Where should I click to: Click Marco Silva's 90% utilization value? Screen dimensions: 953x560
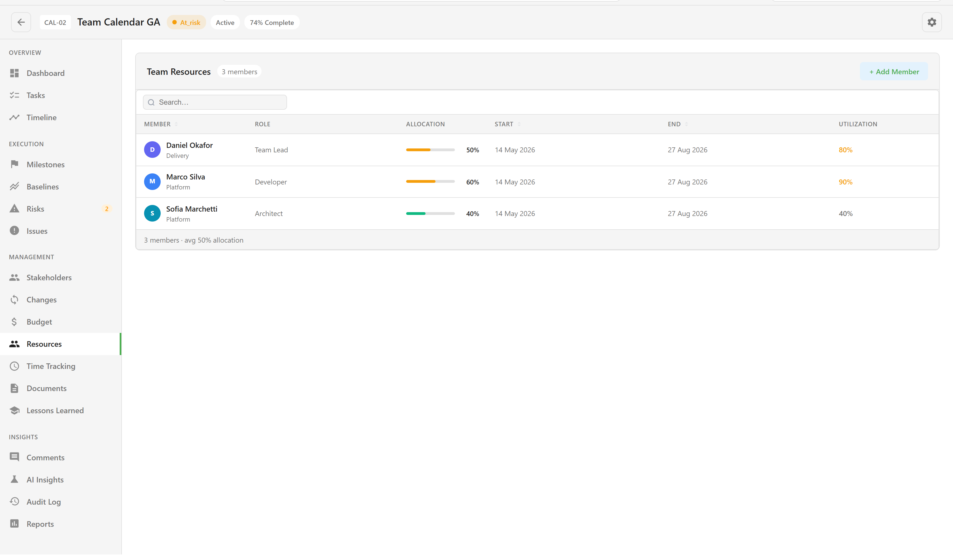point(846,182)
